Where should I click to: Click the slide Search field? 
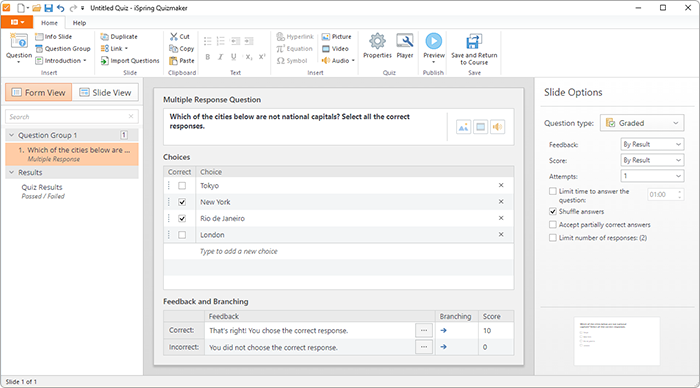click(x=71, y=117)
